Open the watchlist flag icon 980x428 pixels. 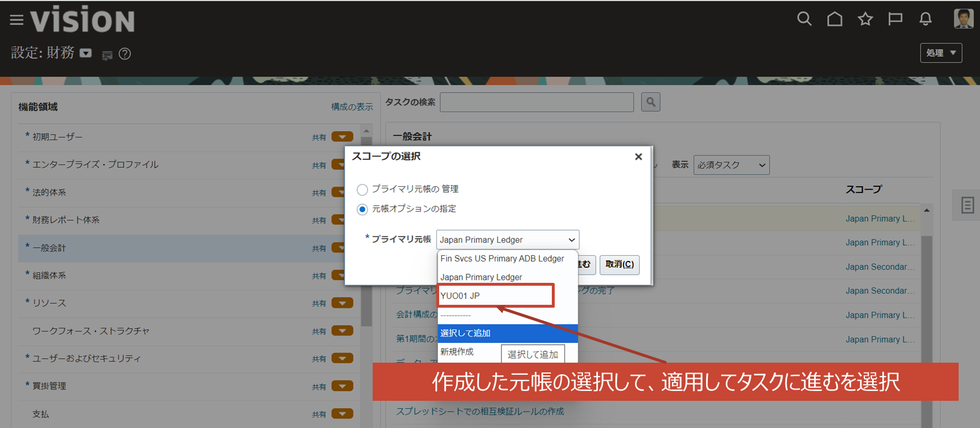[895, 19]
